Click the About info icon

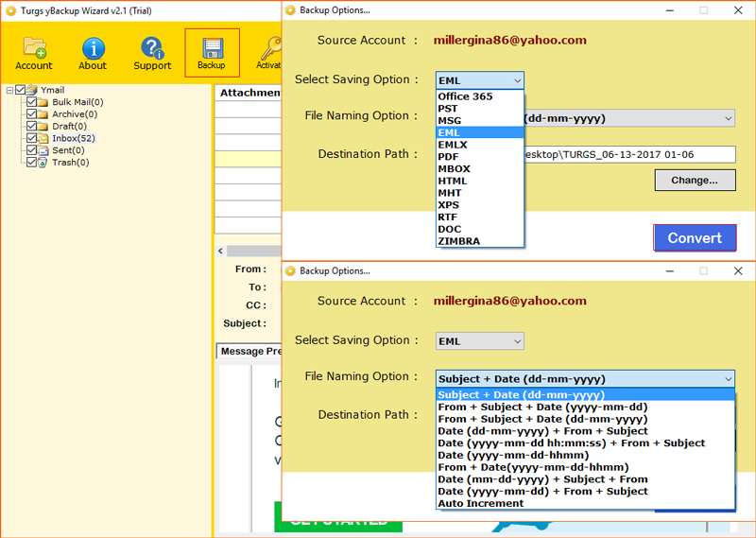[x=93, y=53]
